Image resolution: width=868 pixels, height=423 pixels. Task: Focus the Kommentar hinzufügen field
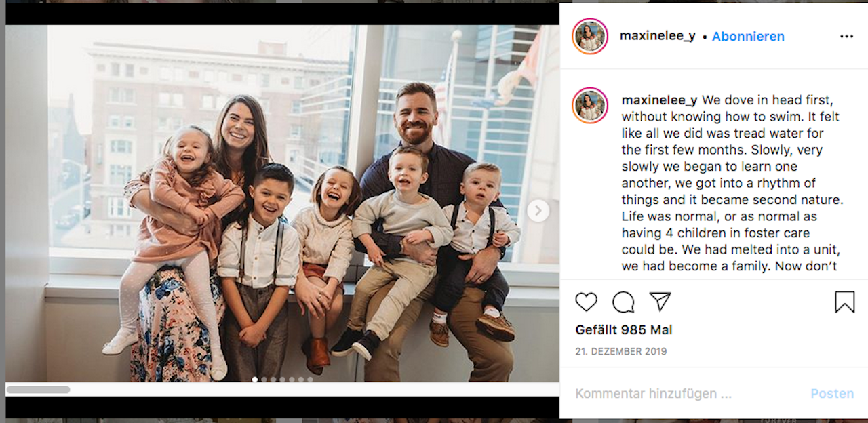[685, 393]
